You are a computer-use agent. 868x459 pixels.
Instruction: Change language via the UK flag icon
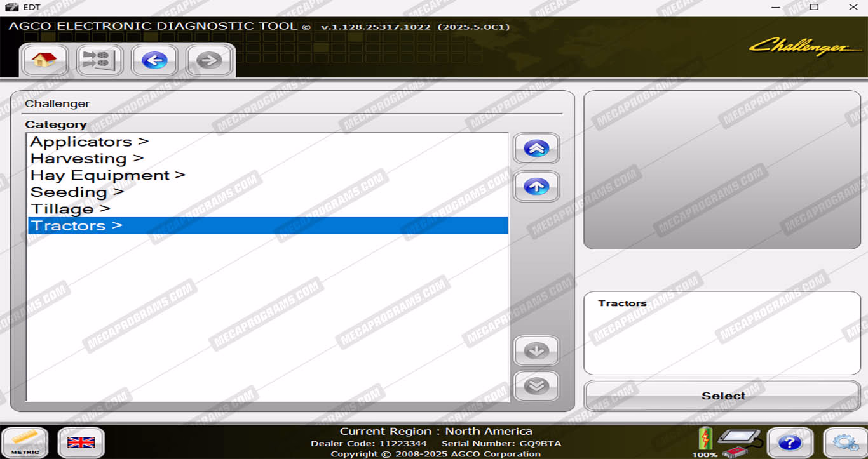point(81,442)
